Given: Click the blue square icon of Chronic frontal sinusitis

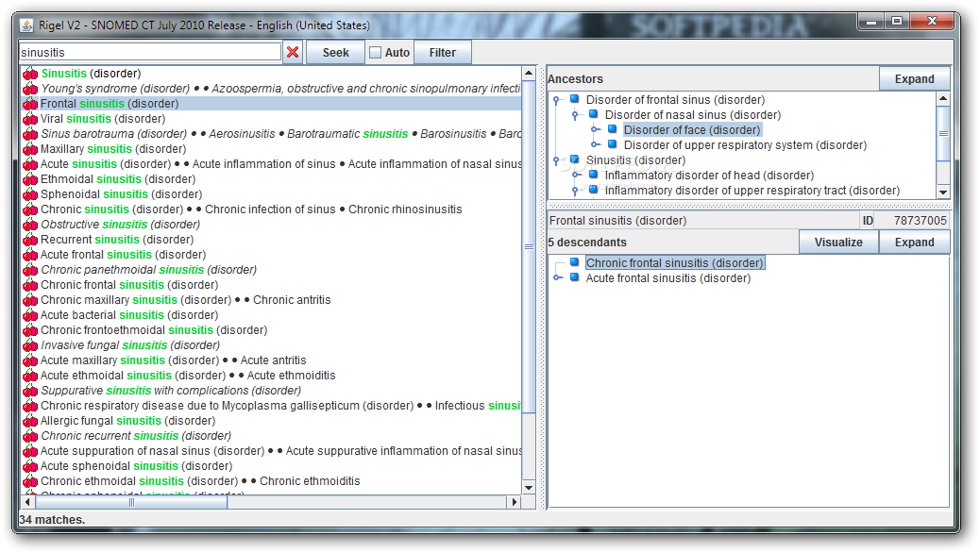Looking at the screenshot, I should 574,262.
